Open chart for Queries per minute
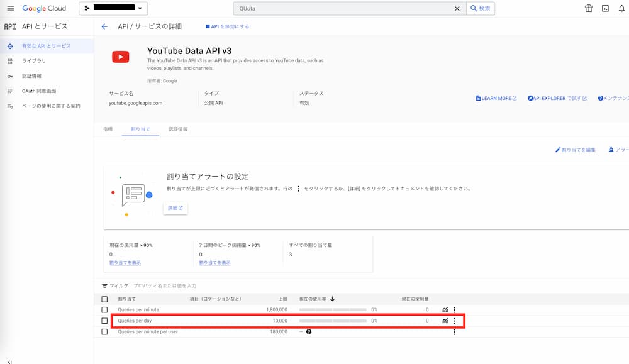The width and height of the screenshot is (629, 364). [x=445, y=310]
